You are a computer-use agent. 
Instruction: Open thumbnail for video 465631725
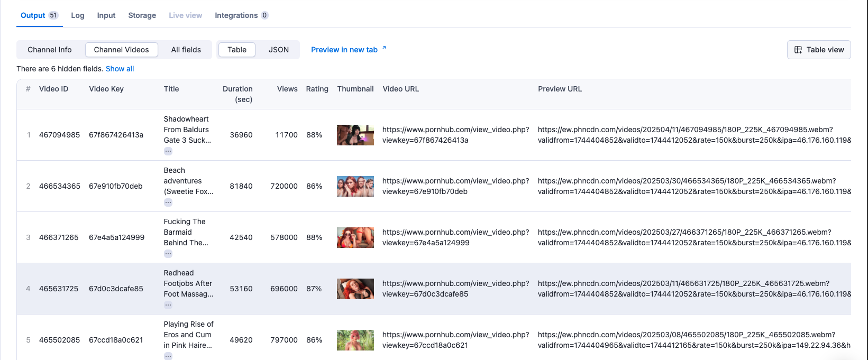(x=355, y=289)
